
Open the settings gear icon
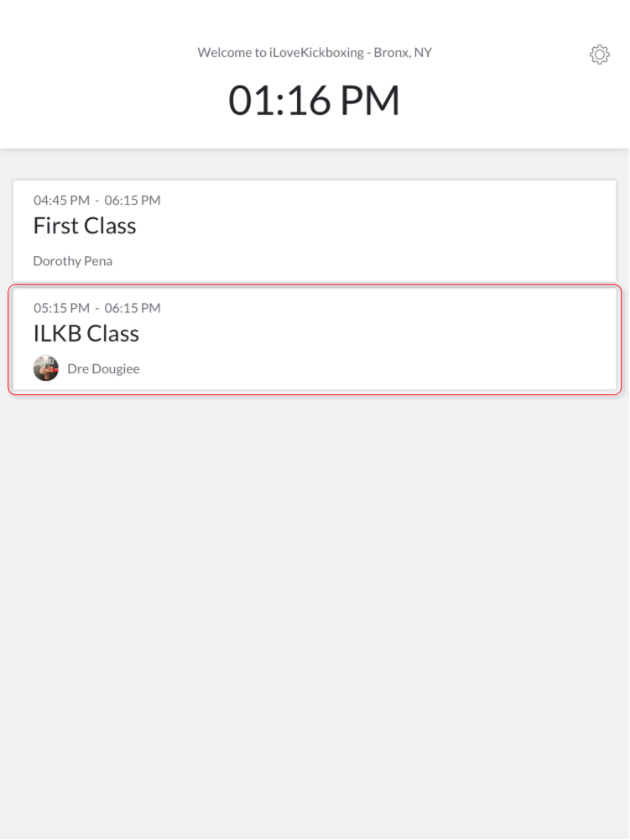coord(600,55)
